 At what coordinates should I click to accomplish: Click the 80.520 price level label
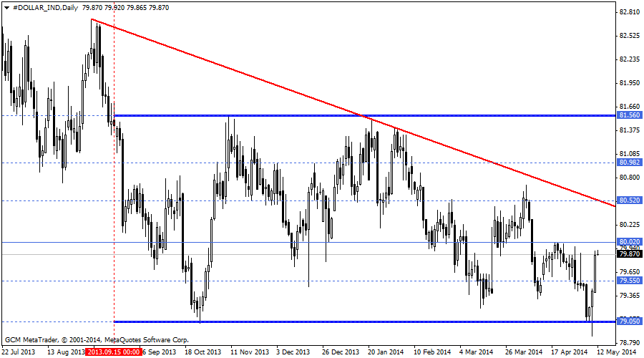(629, 201)
